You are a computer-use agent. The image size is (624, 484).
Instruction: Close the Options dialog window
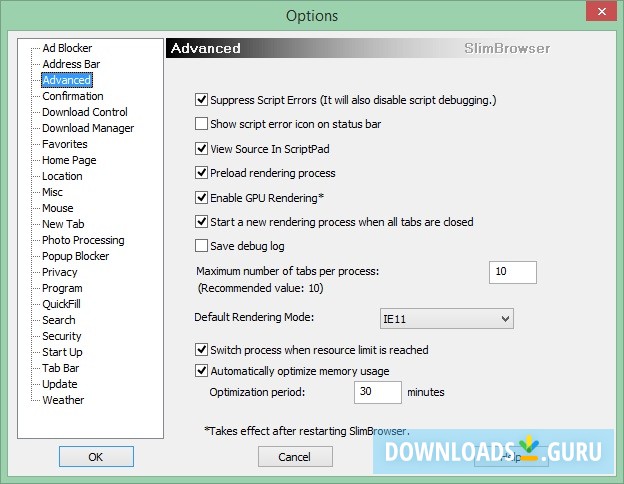coord(602,12)
